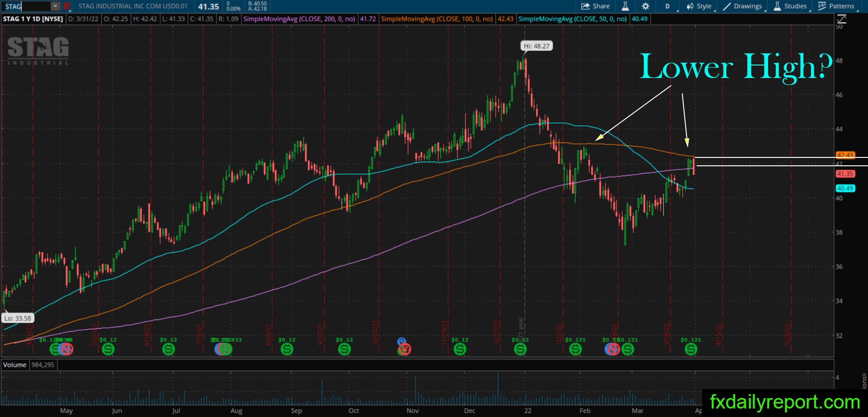The height and width of the screenshot is (417, 868).
Task: Click the C: 41.35 close price readout
Action: (202, 19)
